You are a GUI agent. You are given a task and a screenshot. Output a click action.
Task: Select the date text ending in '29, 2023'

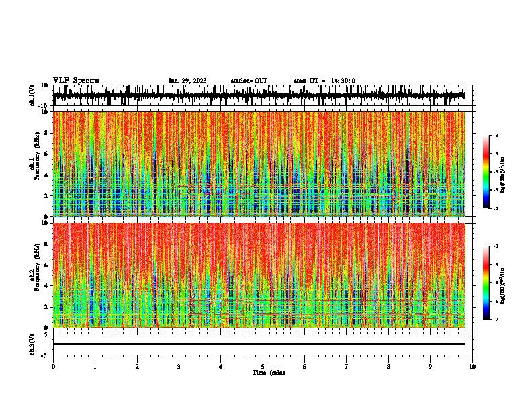click(187, 81)
